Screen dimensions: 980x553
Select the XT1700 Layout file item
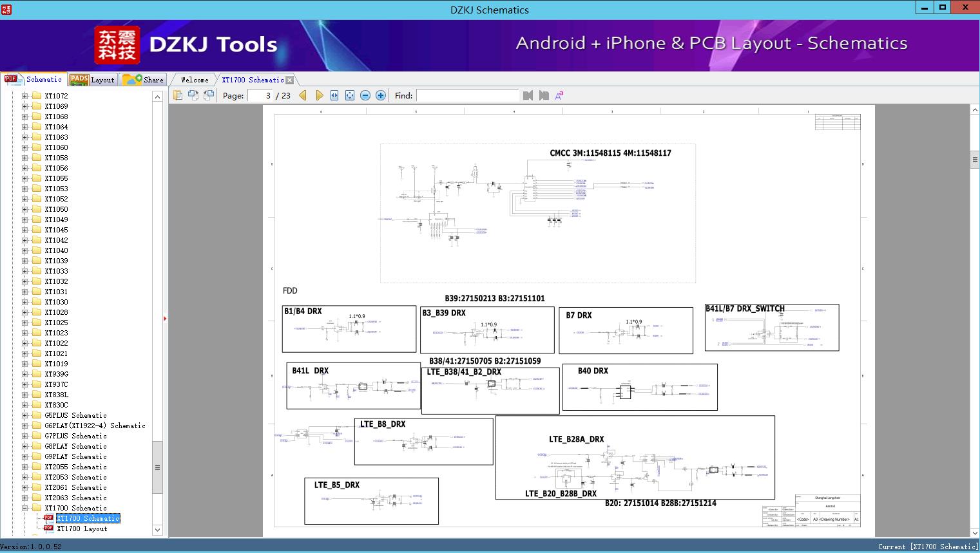click(82, 529)
